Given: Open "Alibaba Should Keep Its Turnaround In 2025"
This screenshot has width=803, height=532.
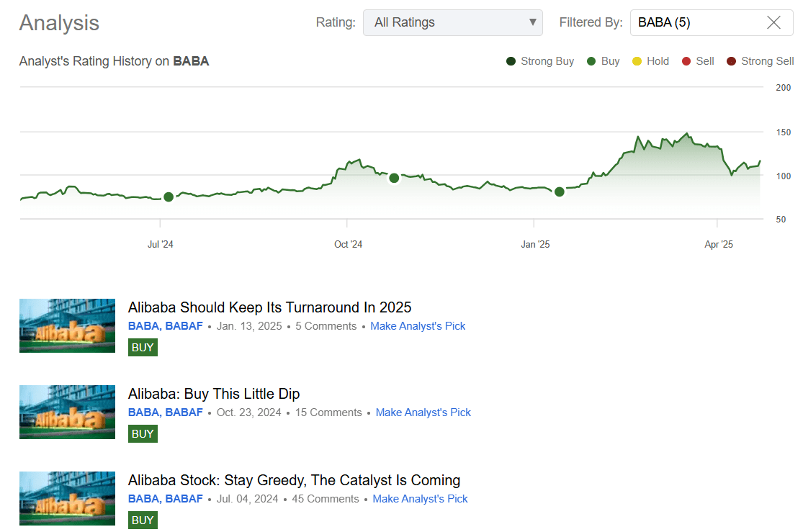Looking at the screenshot, I should (269, 307).
